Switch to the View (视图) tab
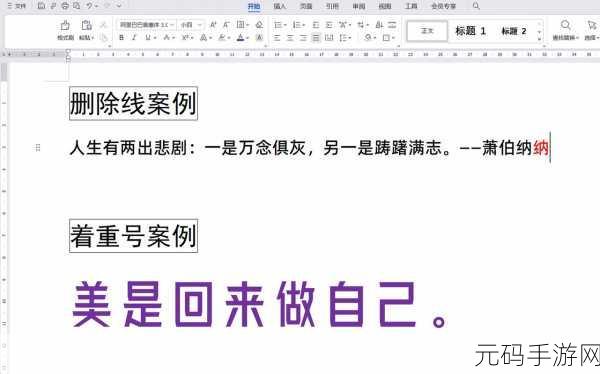This screenshot has width=600, height=374. point(385,6)
